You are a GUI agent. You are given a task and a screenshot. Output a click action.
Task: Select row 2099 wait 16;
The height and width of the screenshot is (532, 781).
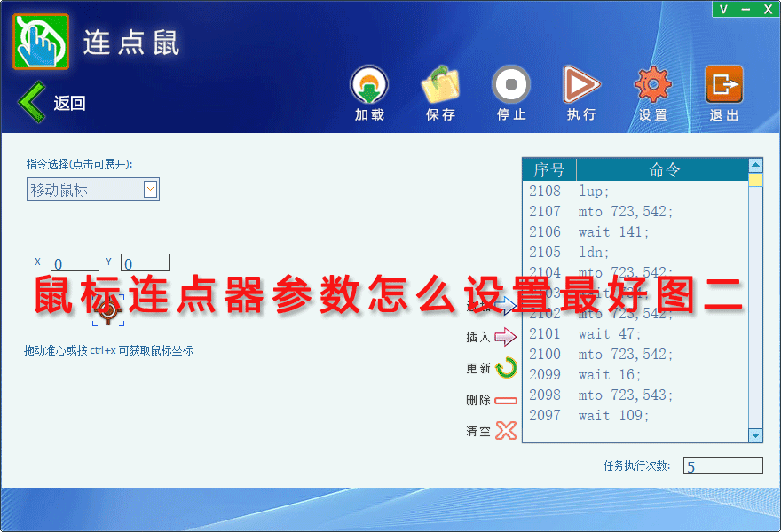coord(635,375)
